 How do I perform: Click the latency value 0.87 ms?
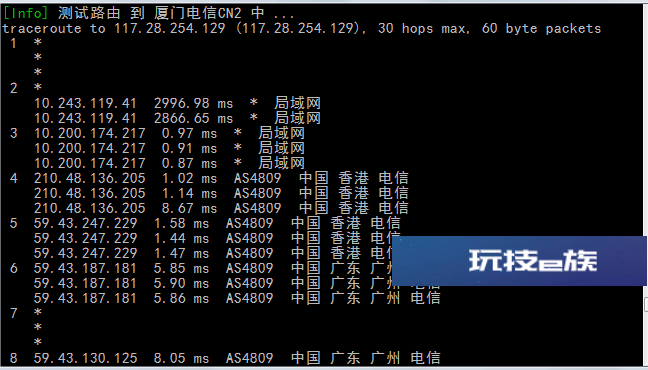click(189, 163)
